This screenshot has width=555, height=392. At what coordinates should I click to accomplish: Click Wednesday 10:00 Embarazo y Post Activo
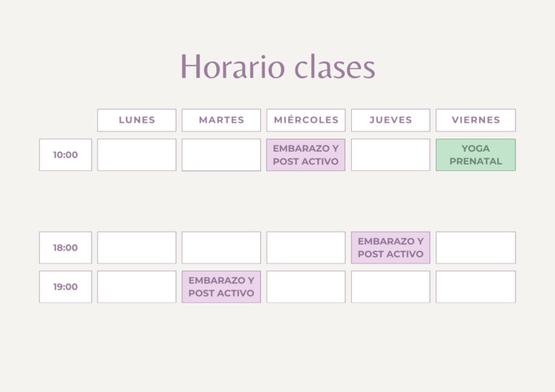pyautogui.click(x=306, y=154)
